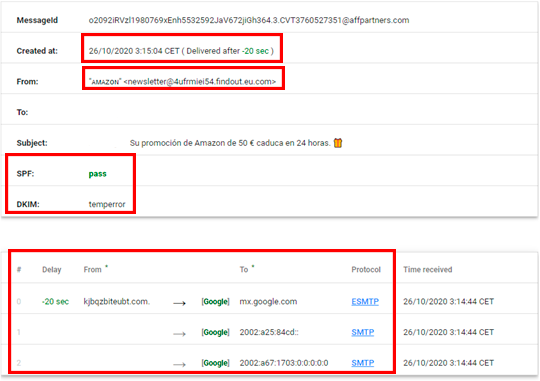The image size is (540, 381).
Task: Open the ESMTP protocol link
Action: point(365,301)
